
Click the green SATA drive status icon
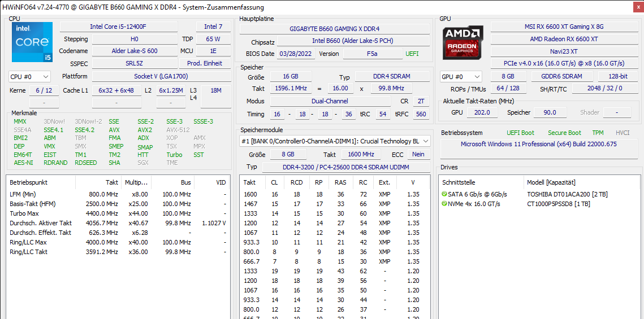(x=444, y=194)
